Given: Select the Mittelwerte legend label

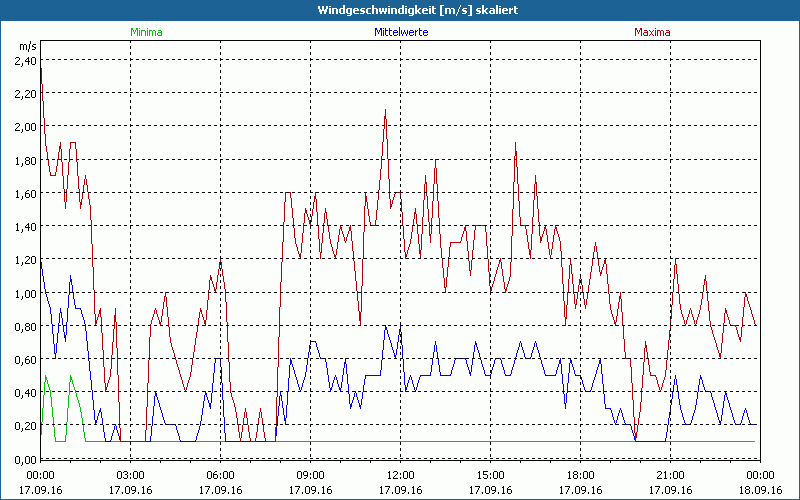Looking at the screenshot, I should point(400,32).
